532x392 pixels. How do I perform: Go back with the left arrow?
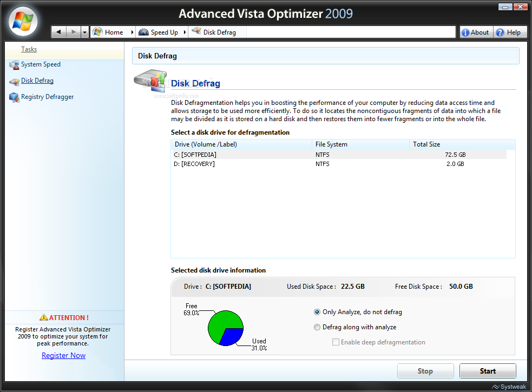point(58,32)
